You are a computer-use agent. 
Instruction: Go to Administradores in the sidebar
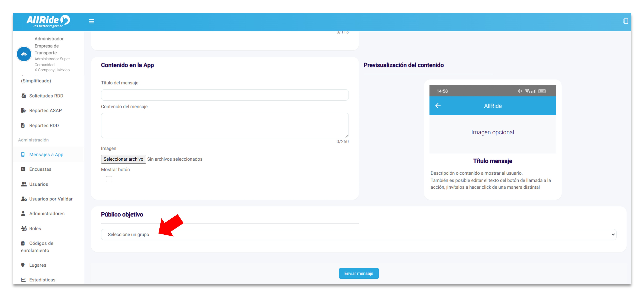coord(47,214)
